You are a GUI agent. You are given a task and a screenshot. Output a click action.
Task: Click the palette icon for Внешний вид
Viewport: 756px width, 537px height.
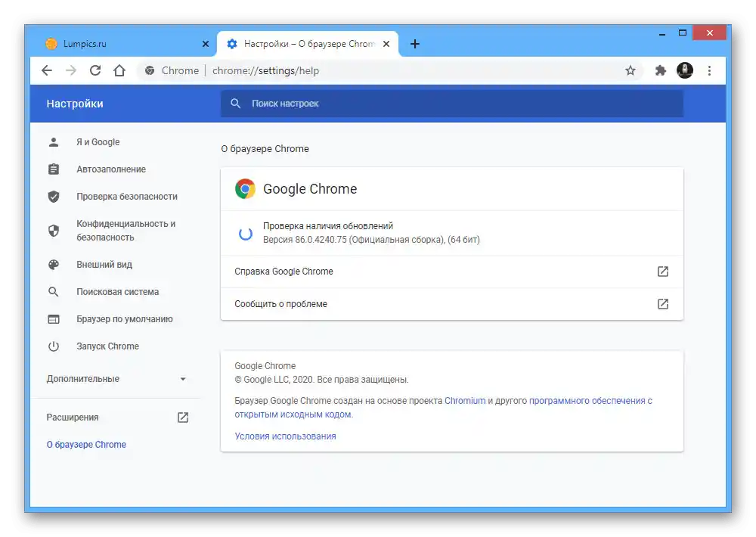[x=54, y=265]
